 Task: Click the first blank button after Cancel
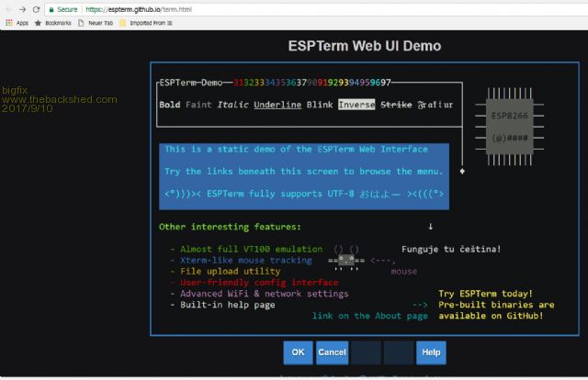pyautogui.click(x=365, y=352)
